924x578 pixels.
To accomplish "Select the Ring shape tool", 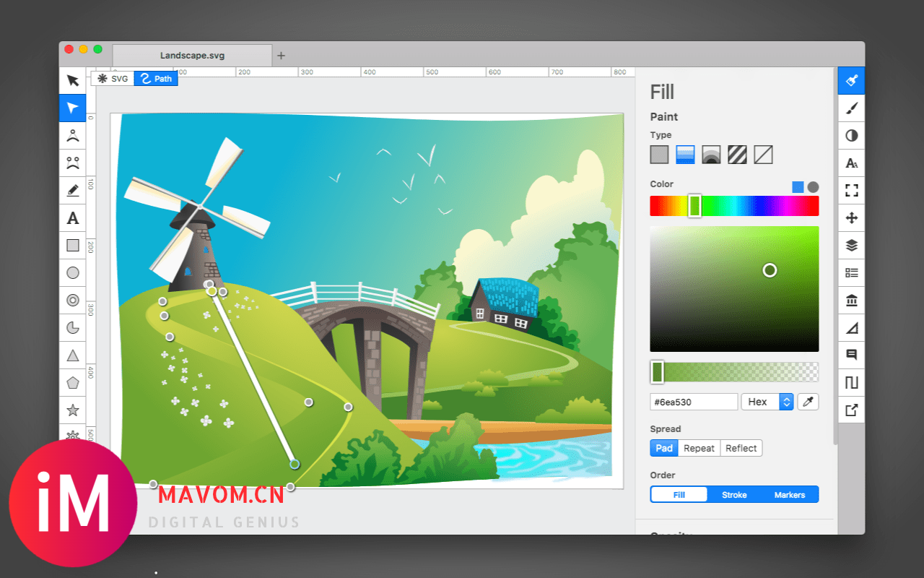I will [72, 300].
